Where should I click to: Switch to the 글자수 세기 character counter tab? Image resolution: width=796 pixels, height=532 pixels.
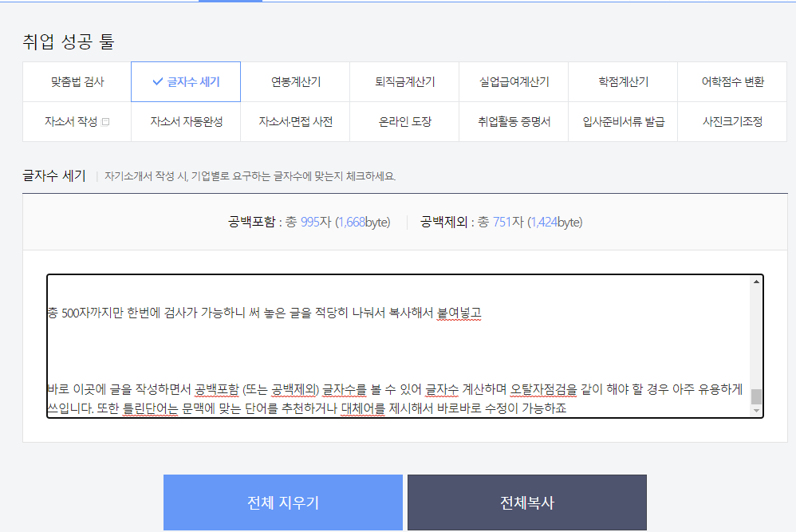pos(185,81)
